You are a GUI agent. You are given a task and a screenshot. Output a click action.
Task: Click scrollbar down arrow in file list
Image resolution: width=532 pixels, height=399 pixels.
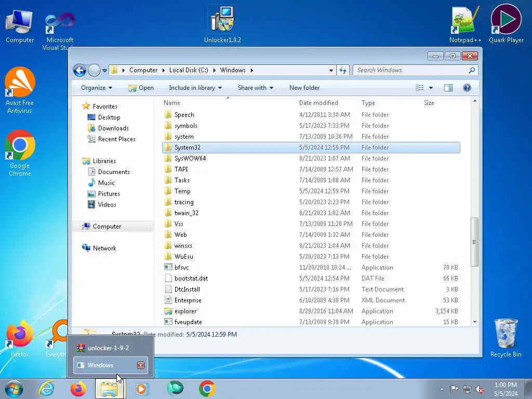pos(475,322)
